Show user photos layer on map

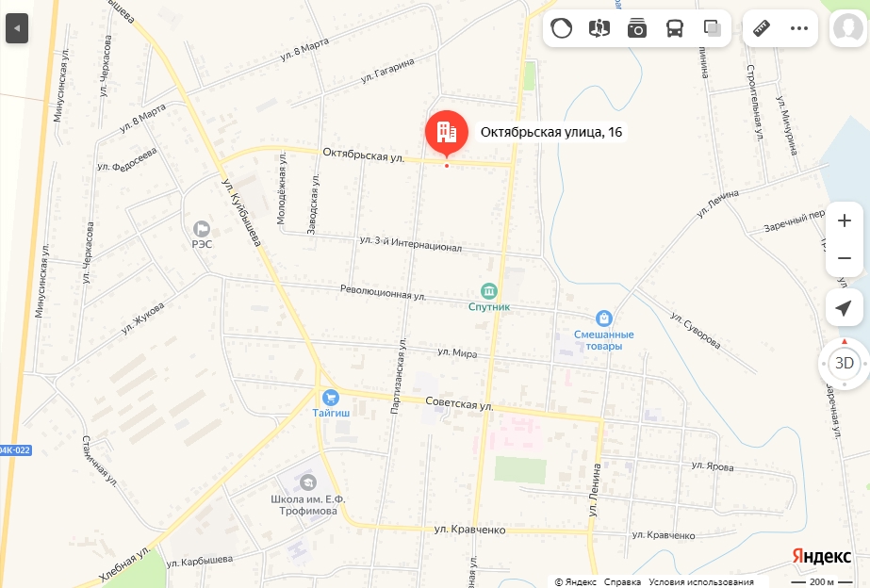coord(637,27)
